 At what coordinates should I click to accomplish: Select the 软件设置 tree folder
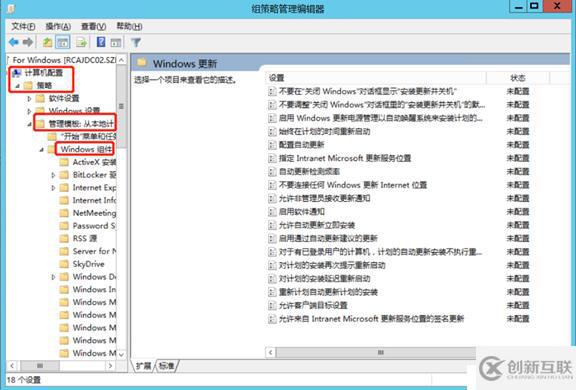point(64,98)
